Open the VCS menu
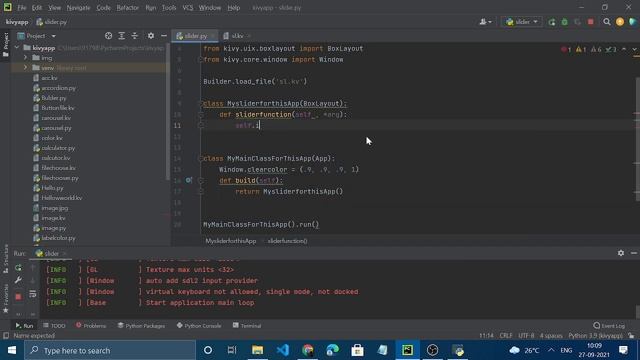Screen dimensions: 640x360 [188, 8]
